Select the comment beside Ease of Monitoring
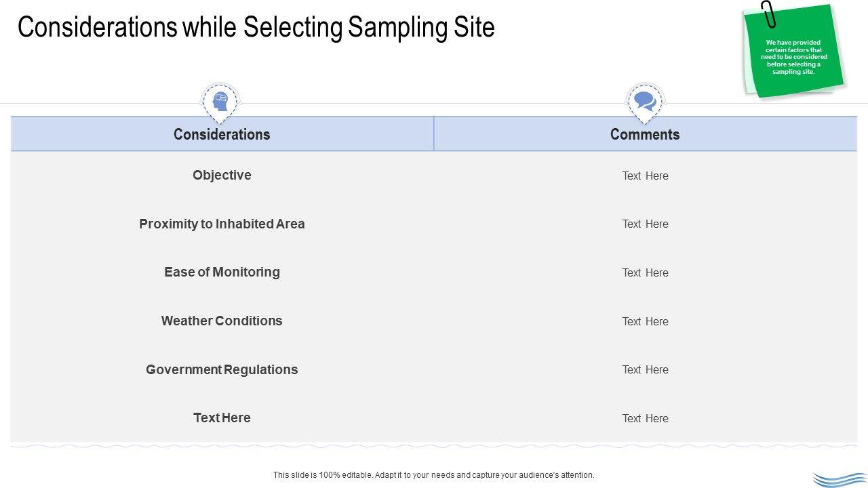868x488 pixels. [x=645, y=272]
